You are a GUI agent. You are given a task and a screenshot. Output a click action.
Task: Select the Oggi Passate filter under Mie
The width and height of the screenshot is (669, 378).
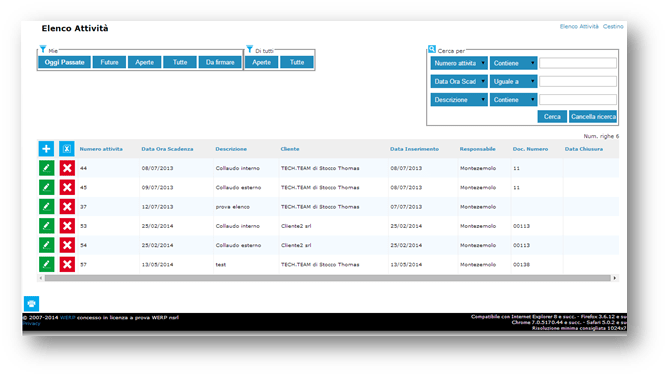(x=64, y=62)
